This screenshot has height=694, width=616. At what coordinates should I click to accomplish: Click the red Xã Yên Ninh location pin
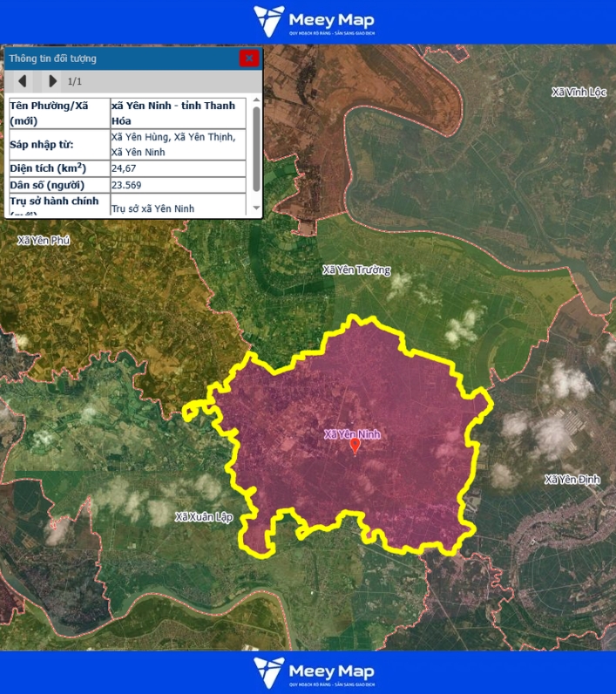coord(355,446)
